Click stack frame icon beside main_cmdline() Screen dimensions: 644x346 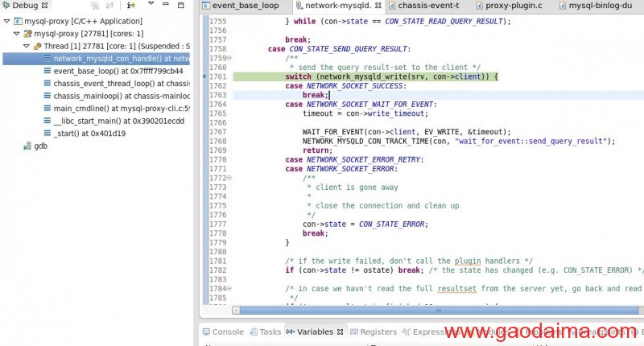click(x=47, y=108)
